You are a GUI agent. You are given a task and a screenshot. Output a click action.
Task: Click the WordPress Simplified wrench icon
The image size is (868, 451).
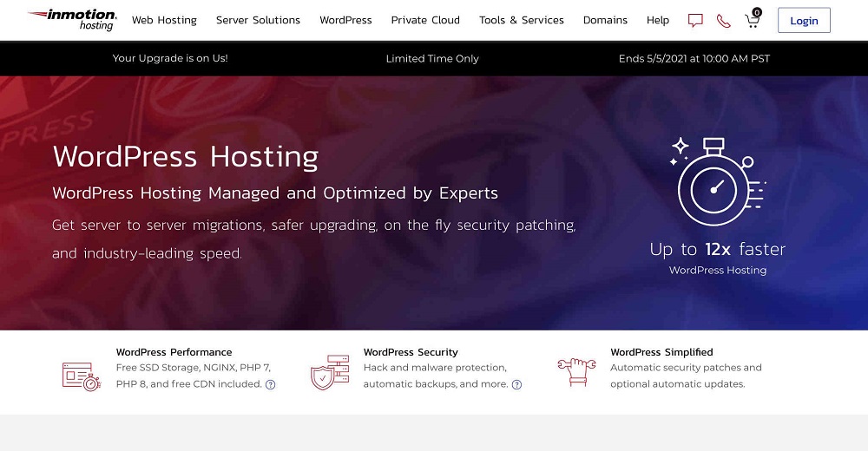tap(576, 371)
